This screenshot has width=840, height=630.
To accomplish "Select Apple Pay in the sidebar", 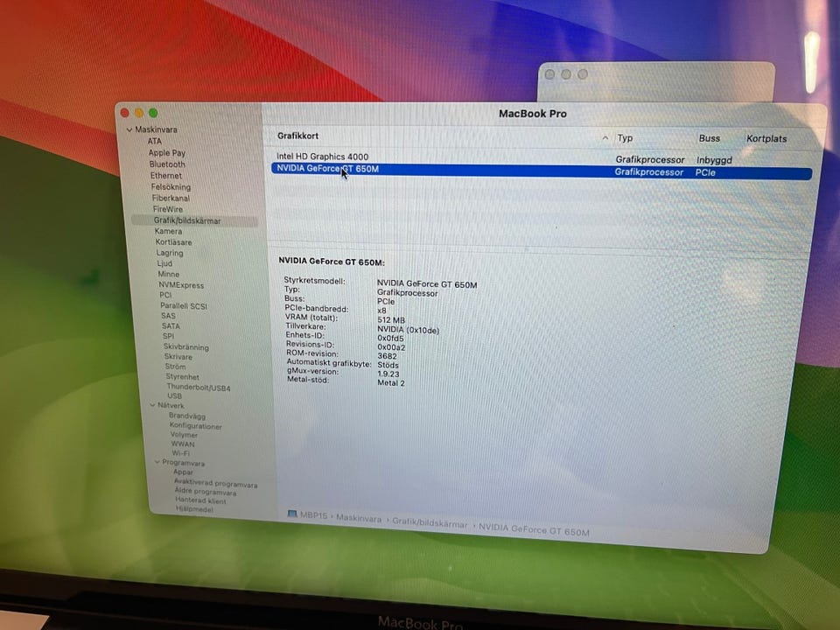I will tap(166, 152).
